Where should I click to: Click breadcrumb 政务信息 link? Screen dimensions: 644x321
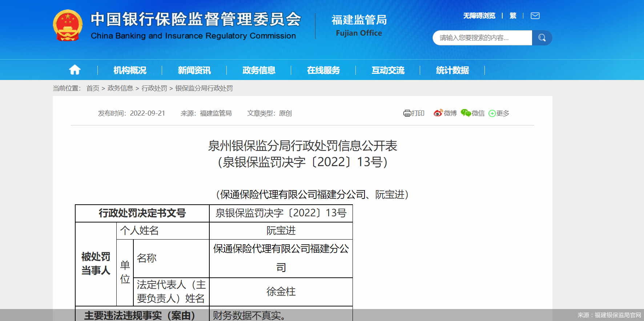click(x=120, y=88)
